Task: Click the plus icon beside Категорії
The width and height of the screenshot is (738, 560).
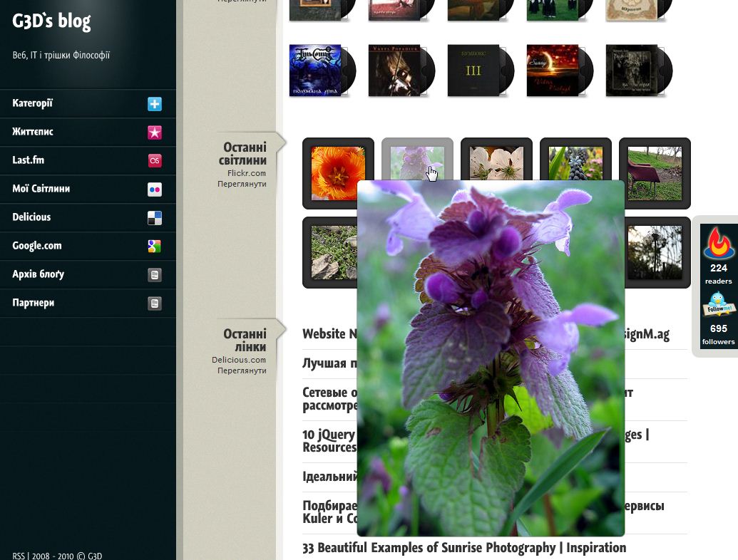Action: tap(155, 103)
